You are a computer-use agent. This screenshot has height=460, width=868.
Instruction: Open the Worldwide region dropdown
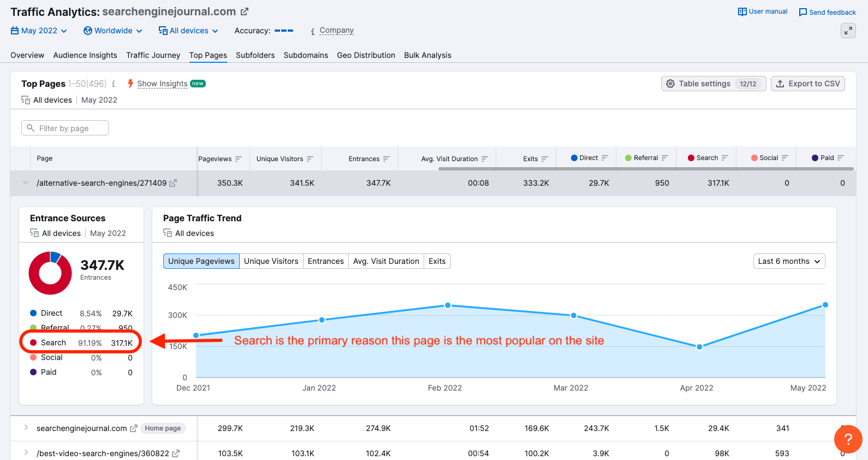[x=113, y=31]
